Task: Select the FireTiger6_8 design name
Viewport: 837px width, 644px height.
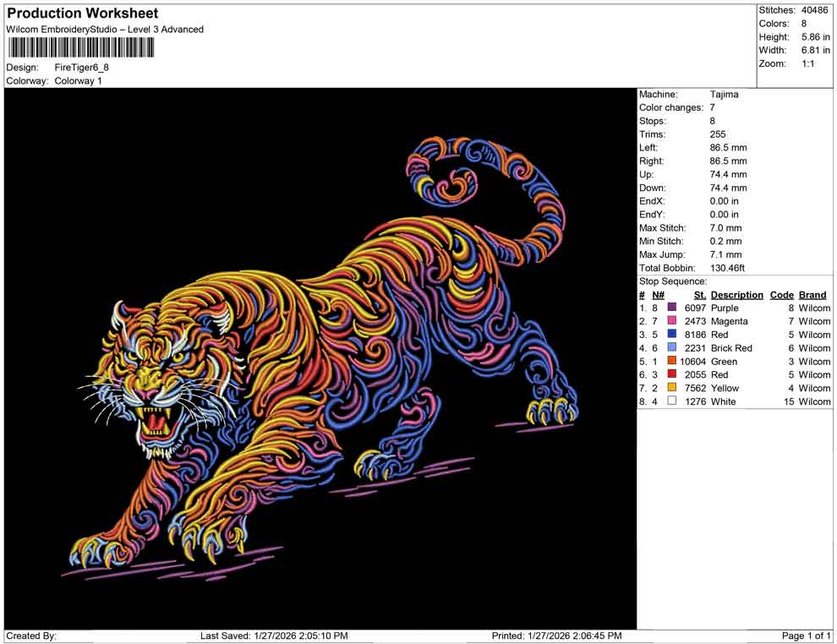Action: 82,68
